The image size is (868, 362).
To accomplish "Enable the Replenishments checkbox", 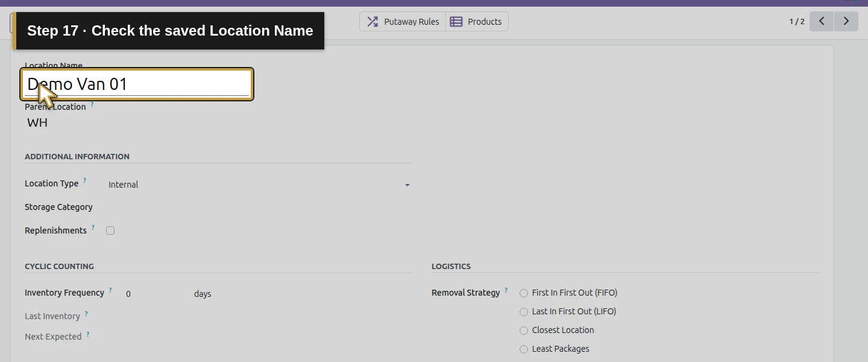I will coord(110,230).
